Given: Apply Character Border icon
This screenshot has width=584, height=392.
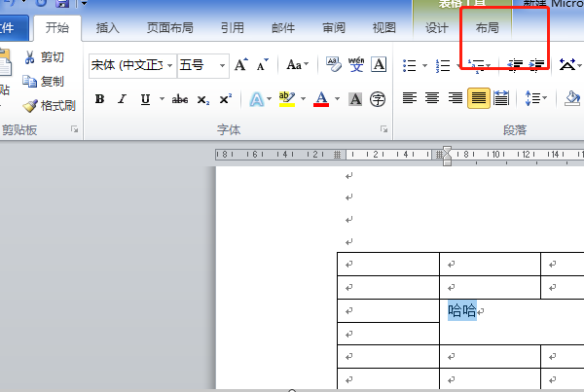Looking at the screenshot, I should point(379,64).
